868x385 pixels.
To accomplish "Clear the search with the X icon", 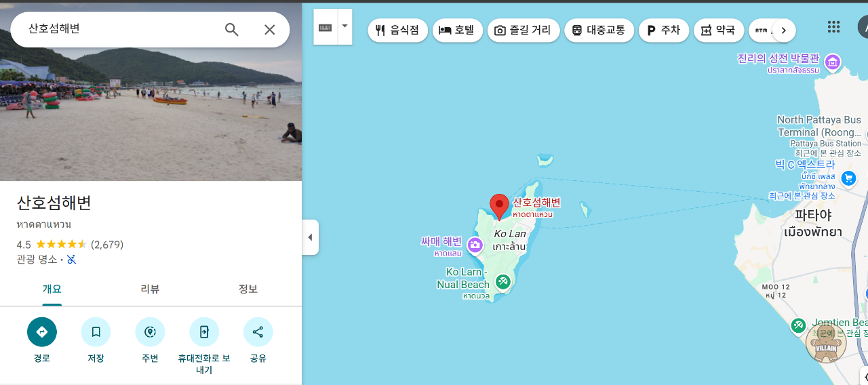I will point(269,30).
